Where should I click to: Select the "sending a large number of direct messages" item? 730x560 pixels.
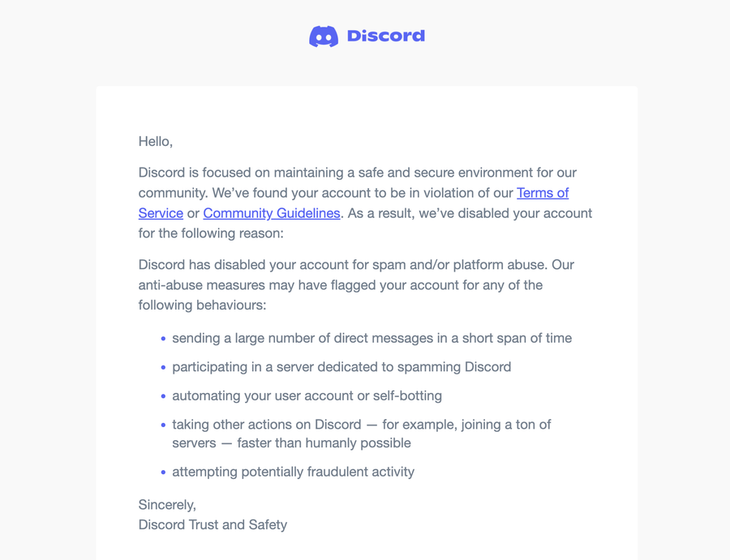coord(371,338)
